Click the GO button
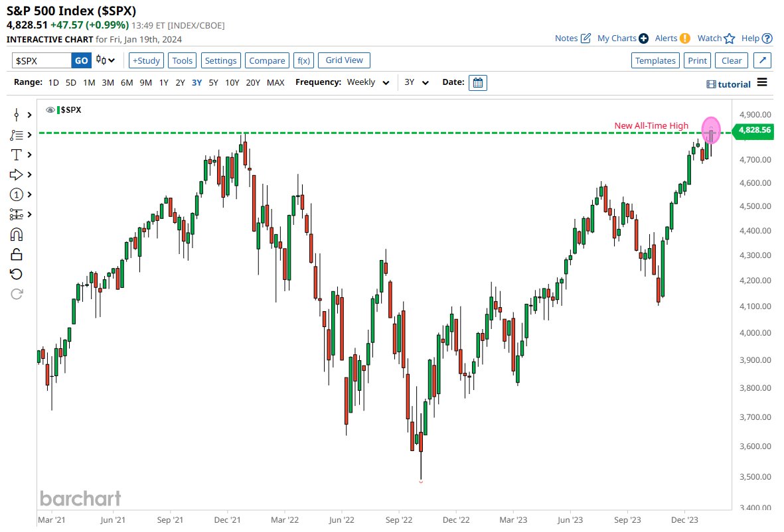The height and width of the screenshot is (532, 784). [82, 60]
